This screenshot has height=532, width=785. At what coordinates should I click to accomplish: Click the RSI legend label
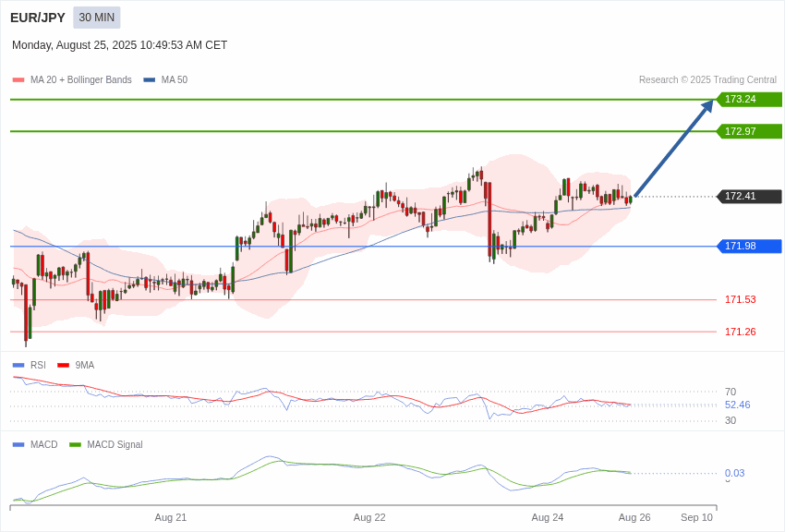[x=38, y=366]
